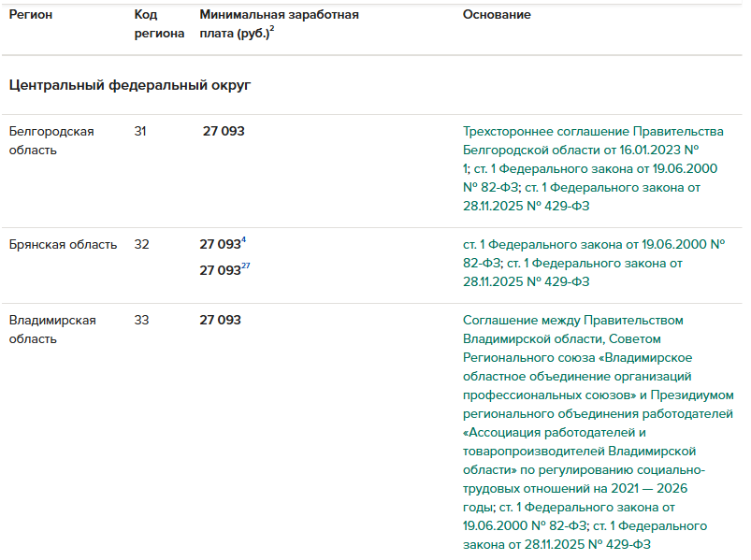Click region code 31
Image resolution: width=751 pixels, height=560 pixels.
[x=140, y=131]
